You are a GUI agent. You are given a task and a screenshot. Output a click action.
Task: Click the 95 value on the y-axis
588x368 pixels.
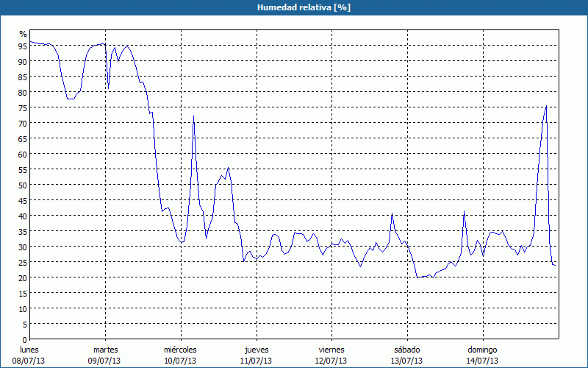tap(23, 46)
